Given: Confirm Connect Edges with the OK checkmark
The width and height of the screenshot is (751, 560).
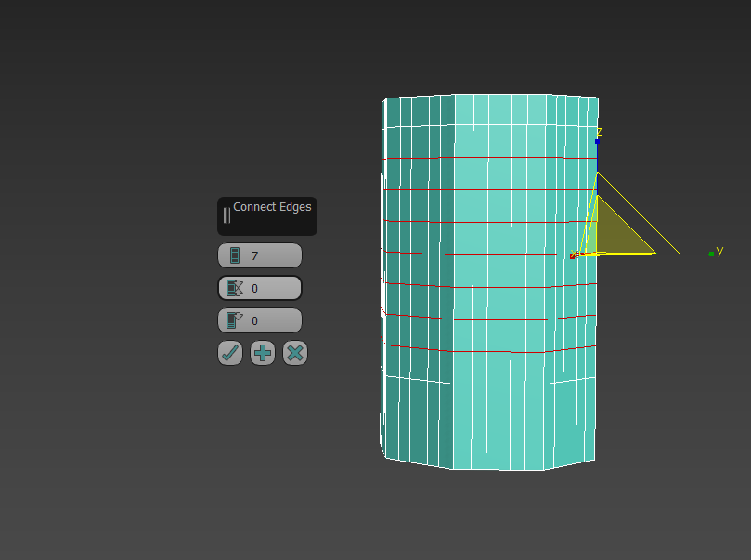Looking at the screenshot, I should [x=230, y=353].
